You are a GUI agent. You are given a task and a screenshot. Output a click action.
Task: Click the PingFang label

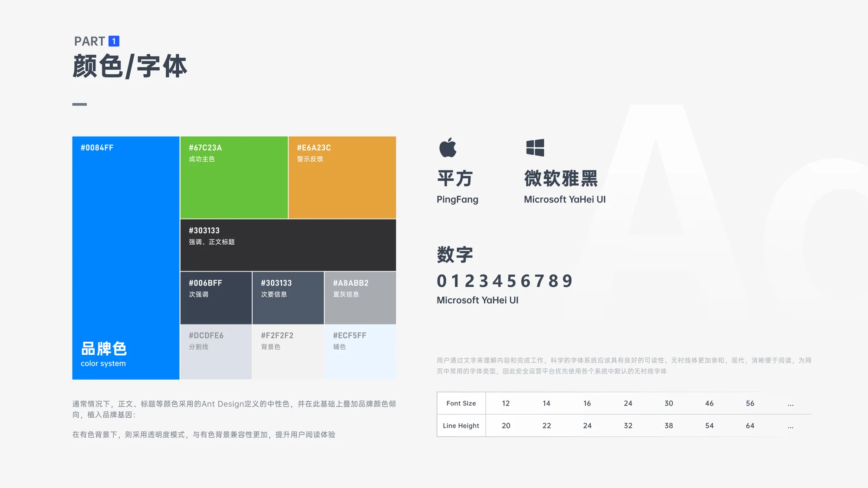tap(457, 200)
